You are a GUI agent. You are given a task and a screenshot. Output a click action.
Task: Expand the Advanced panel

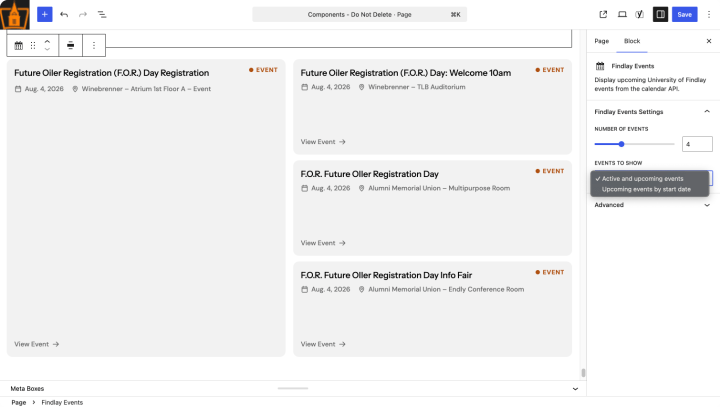click(653, 205)
